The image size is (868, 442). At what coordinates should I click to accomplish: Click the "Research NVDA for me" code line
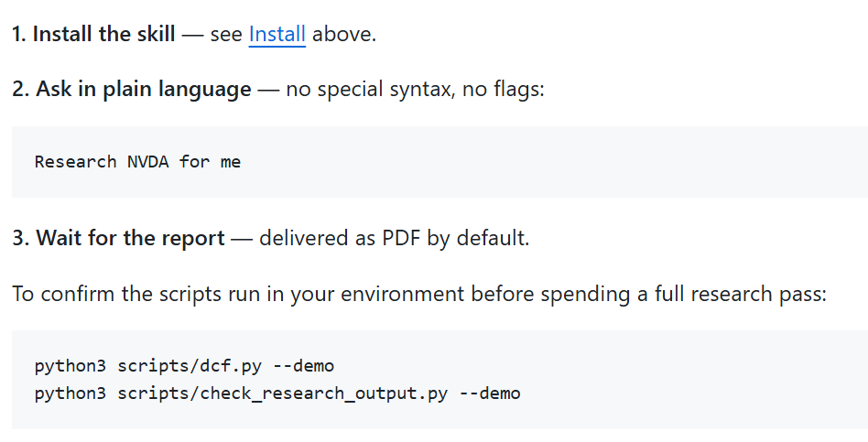137,162
